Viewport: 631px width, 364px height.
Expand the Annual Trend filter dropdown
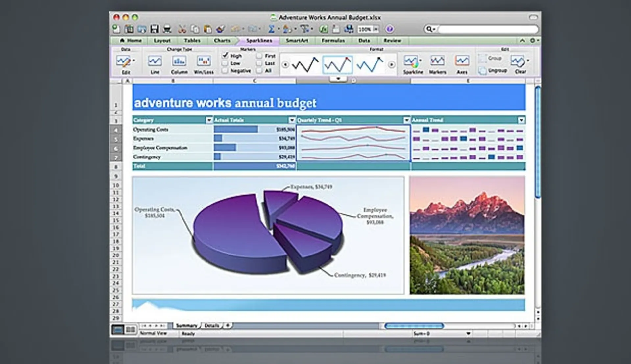tap(521, 120)
